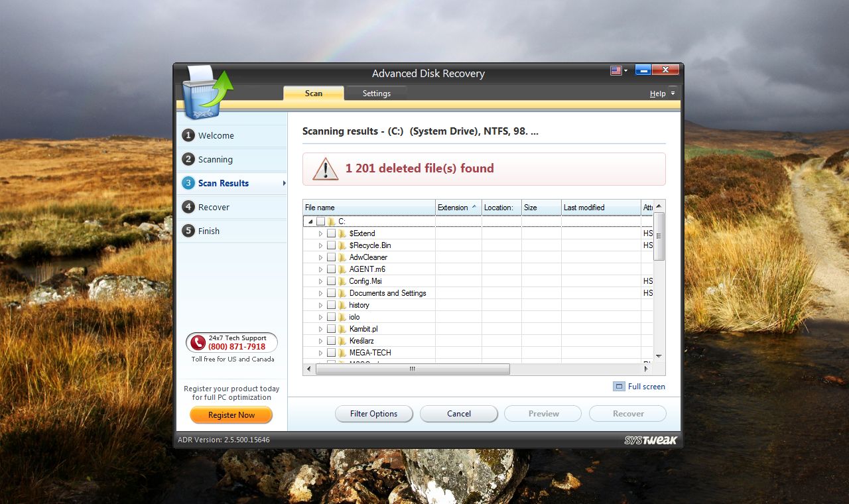The height and width of the screenshot is (504, 849).
Task: Click the step 1 Welcome number icon
Action: coord(188,135)
